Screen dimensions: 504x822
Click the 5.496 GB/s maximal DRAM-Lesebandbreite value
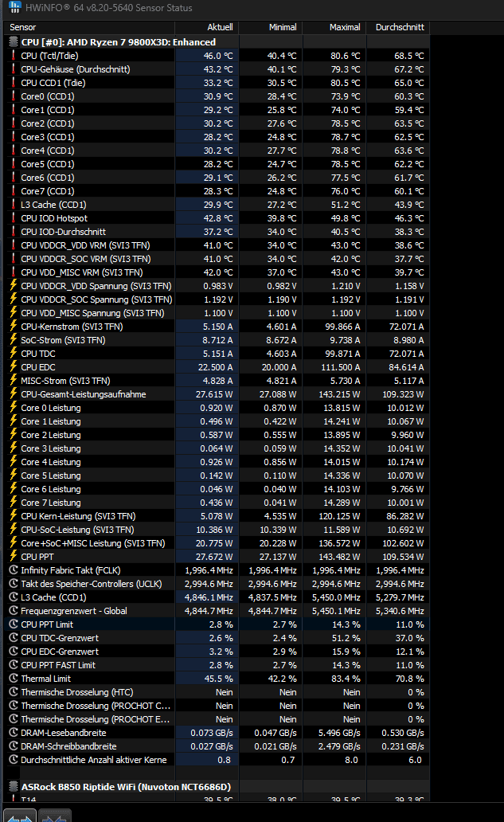click(339, 732)
